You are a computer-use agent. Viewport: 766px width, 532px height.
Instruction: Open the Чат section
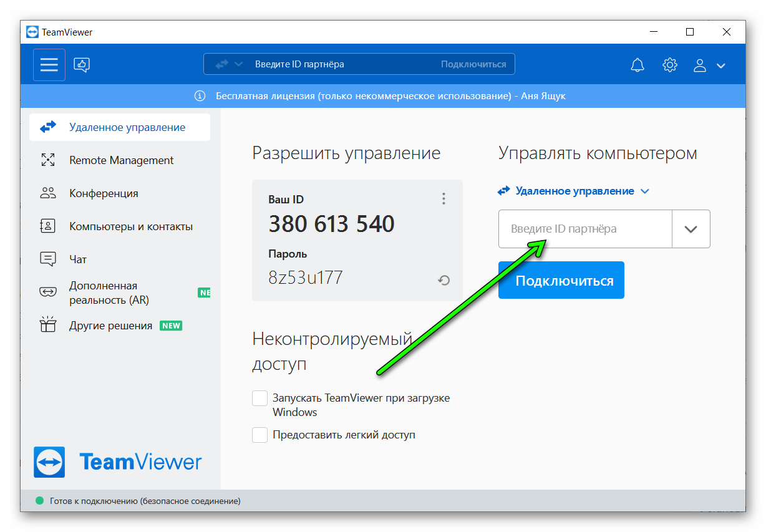click(x=120, y=259)
